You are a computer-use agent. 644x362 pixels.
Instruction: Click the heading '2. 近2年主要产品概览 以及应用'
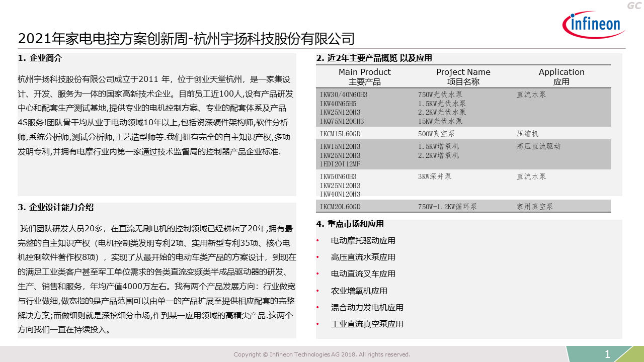click(374, 58)
